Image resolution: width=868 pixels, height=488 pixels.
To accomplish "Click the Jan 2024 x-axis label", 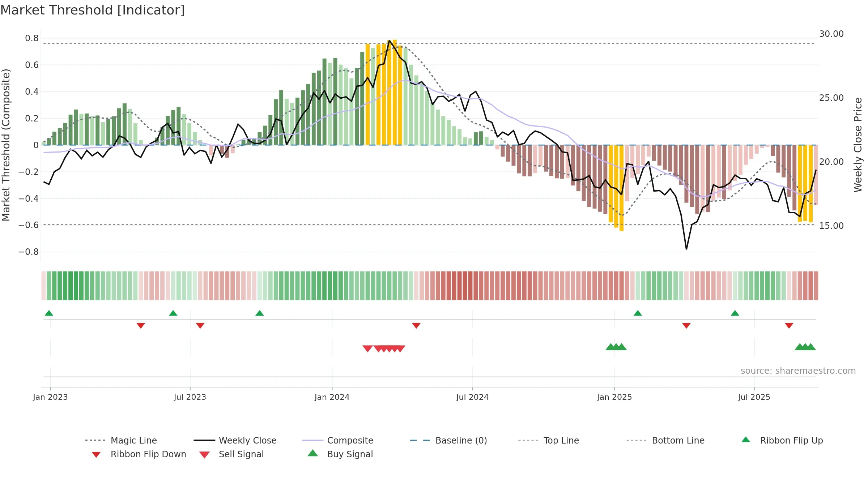I will (x=332, y=397).
